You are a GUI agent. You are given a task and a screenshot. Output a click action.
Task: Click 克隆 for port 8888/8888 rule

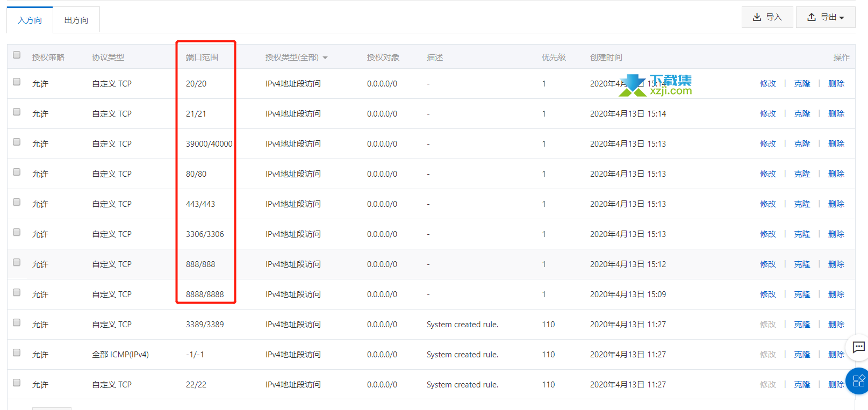(x=802, y=294)
